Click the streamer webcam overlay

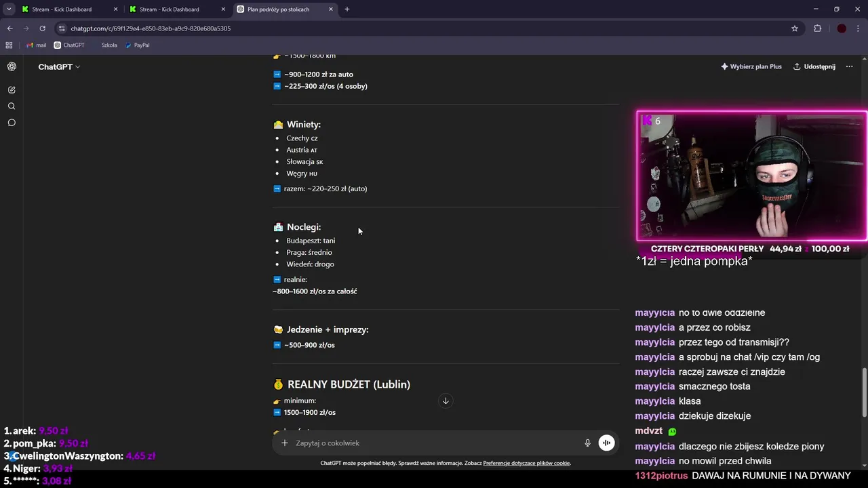tap(751, 176)
